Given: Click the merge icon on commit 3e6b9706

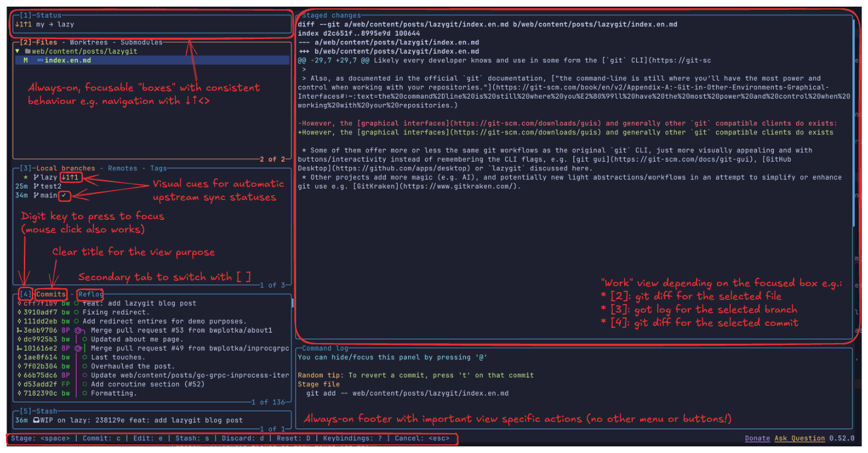Looking at the screenshot, I should coord(79,330).
